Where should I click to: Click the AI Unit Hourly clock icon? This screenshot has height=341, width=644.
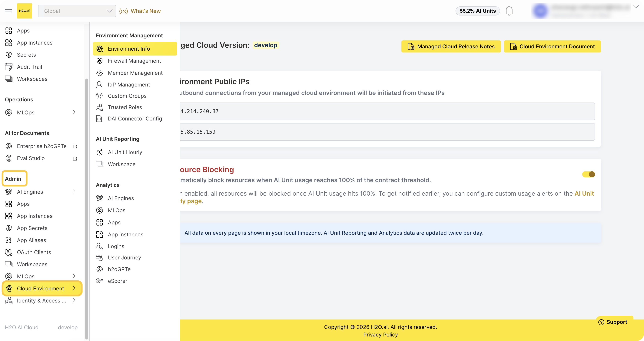coord(99,152)
